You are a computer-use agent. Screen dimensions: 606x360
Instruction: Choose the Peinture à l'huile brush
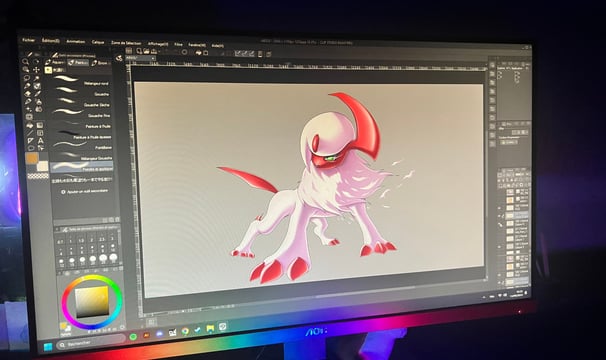(82, 125)
